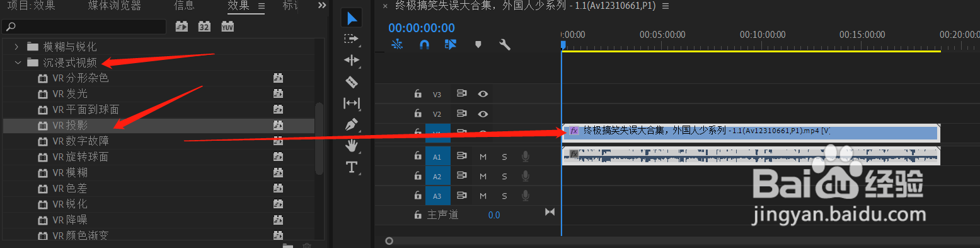
Task: Select the Track Select Forward tool
Action: point(352,39)
